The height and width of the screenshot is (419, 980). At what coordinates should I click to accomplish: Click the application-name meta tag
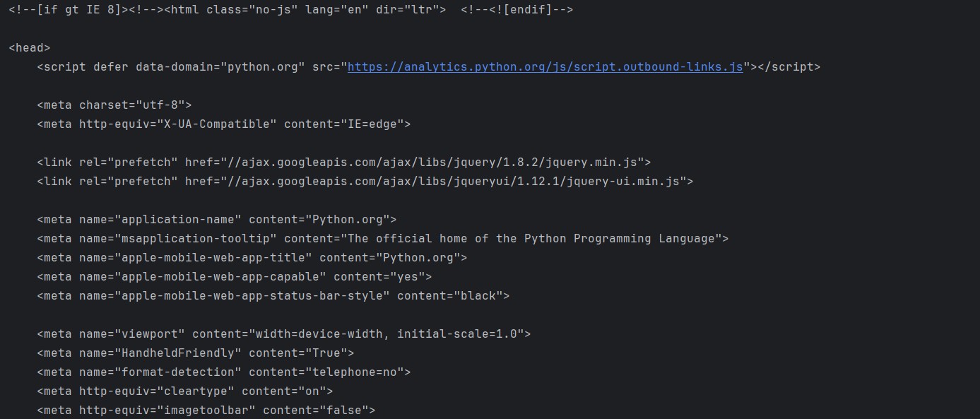pyautogui.click(x=217, y=220)
